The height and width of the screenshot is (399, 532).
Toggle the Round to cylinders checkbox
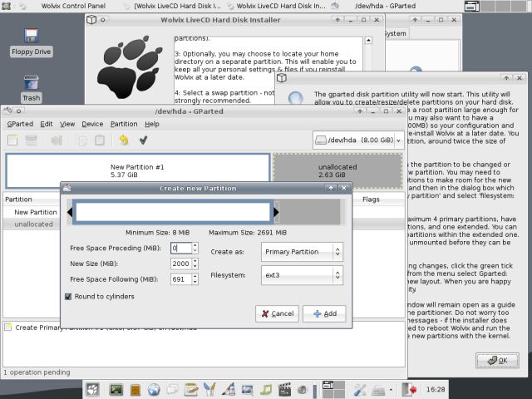tap(69, 296)
